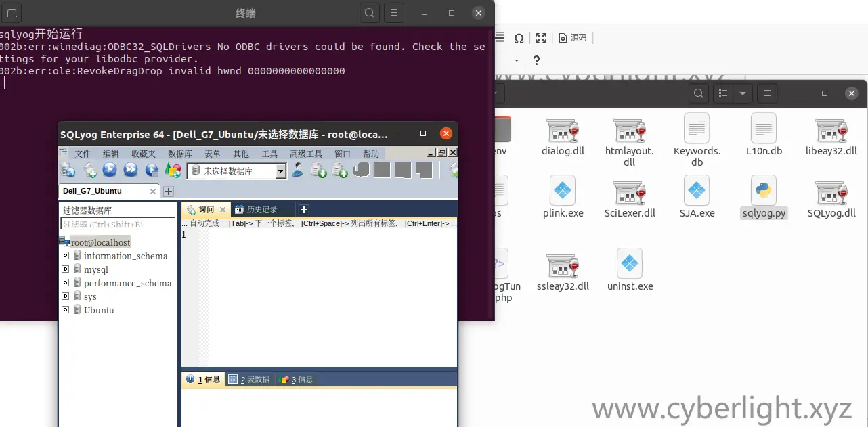868x427 pixels.
Task: Open the 文件 menu in SQLyog
Action: coord(83,154)
